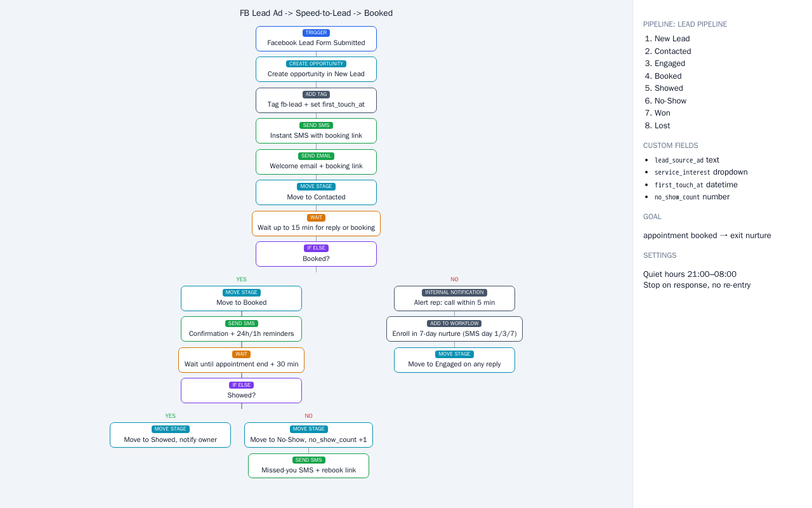Open the Showed? if-else node
Screen dimensions: 812x508
(x=241, y=391)
